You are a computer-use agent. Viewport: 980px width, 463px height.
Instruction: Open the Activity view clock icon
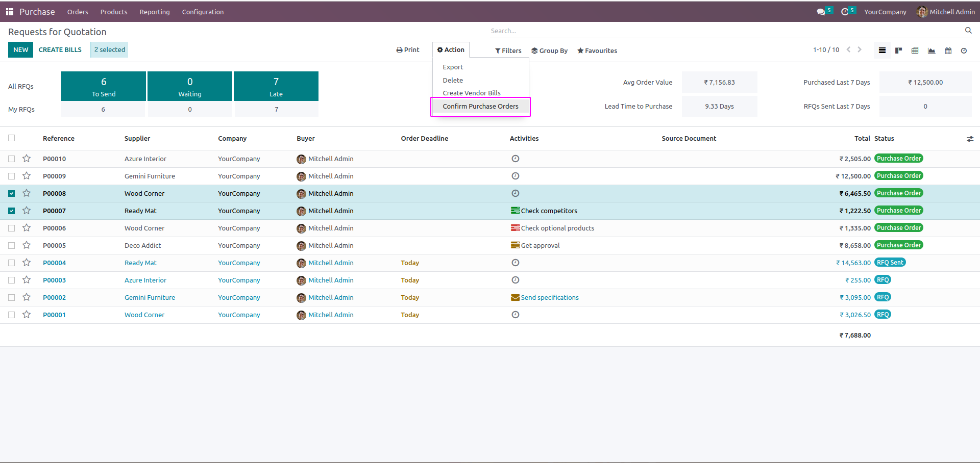pos(964,50)
